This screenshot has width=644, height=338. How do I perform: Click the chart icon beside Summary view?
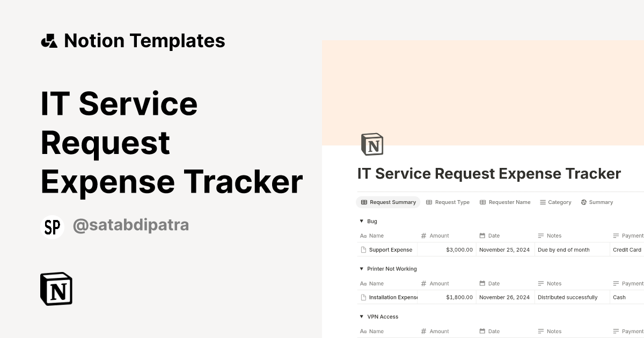click(583, 202)
